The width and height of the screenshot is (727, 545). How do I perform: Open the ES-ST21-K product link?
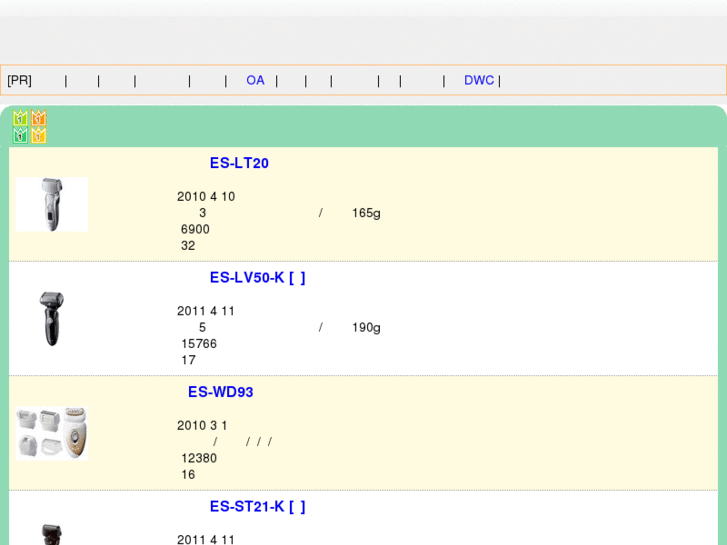coord(257,507)
